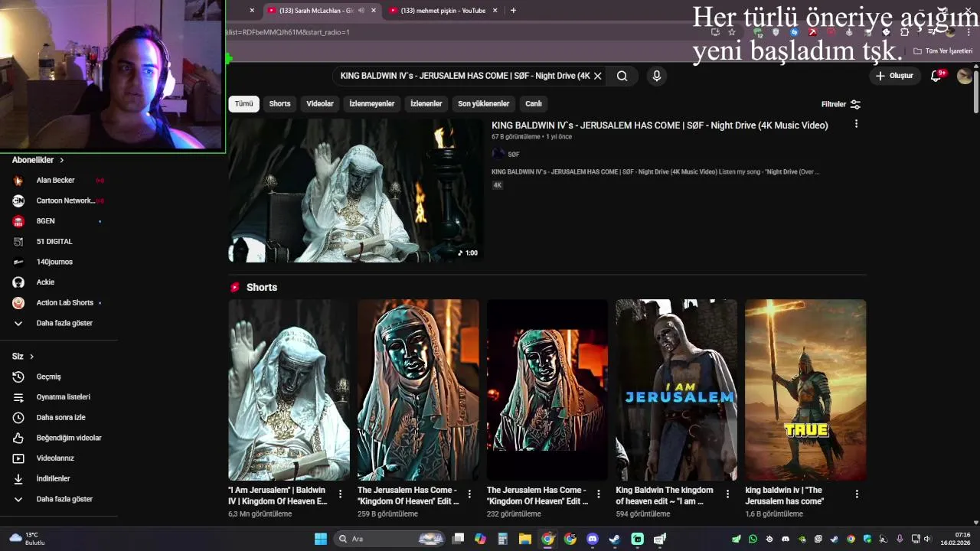Select the Tümü filter chip
Viewport: 980px width, 551px height.
tap(243, 103)
